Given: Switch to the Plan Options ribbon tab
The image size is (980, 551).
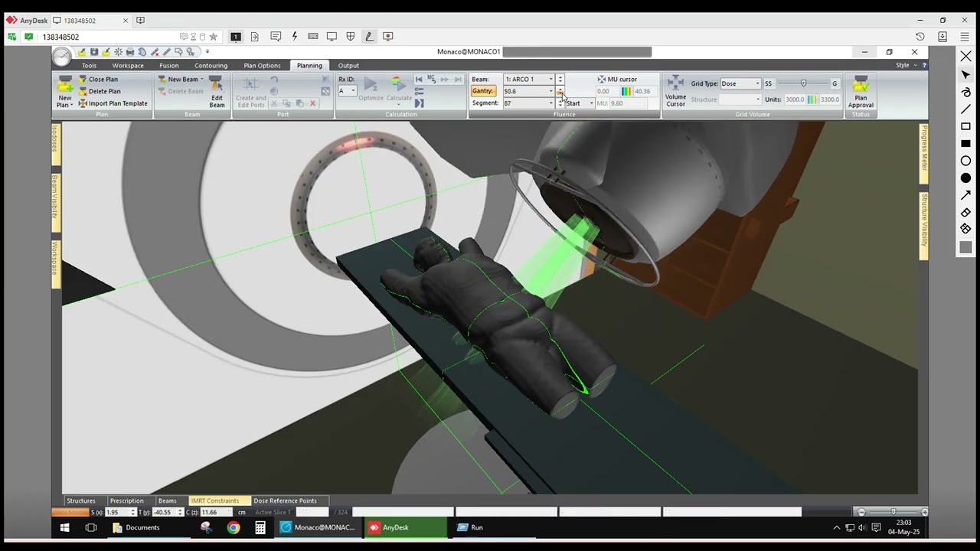Looking at the screenshot, I should pyautogui.click(x=262, y=66).
